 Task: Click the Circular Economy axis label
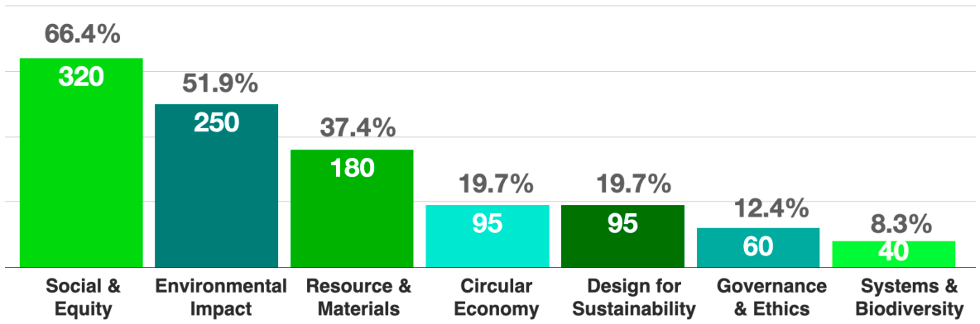coord(497,298)
